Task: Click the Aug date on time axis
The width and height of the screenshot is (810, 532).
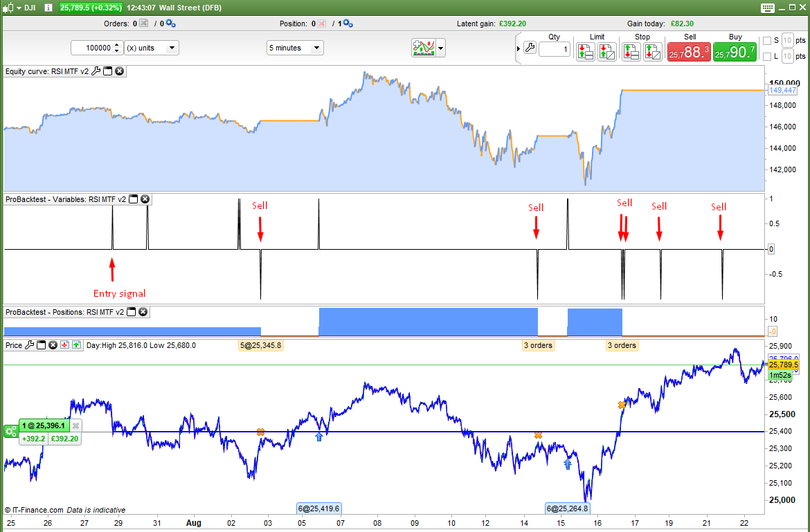Action: coord(193,523)
